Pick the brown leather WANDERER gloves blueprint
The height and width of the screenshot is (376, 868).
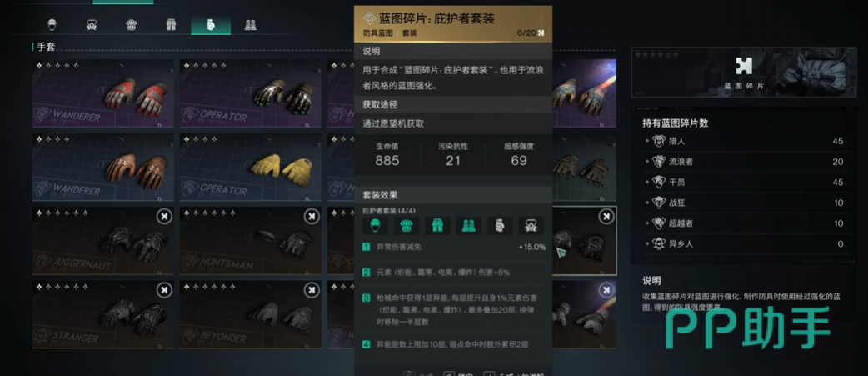click(103, 168)
